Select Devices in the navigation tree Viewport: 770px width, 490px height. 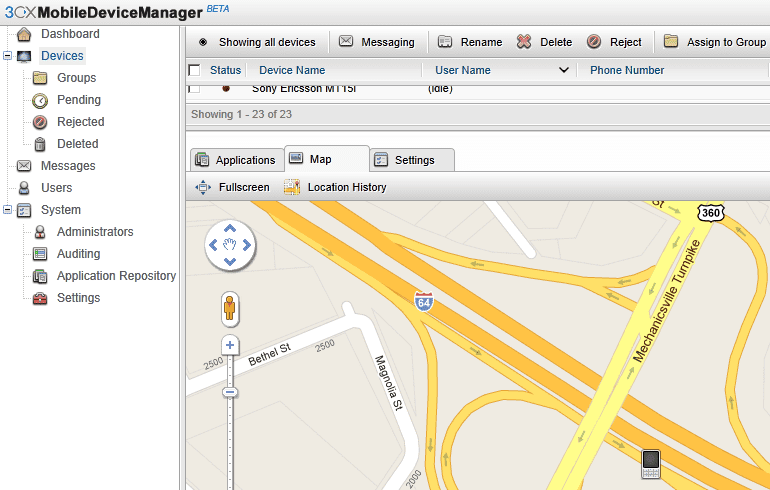(62, 56)
